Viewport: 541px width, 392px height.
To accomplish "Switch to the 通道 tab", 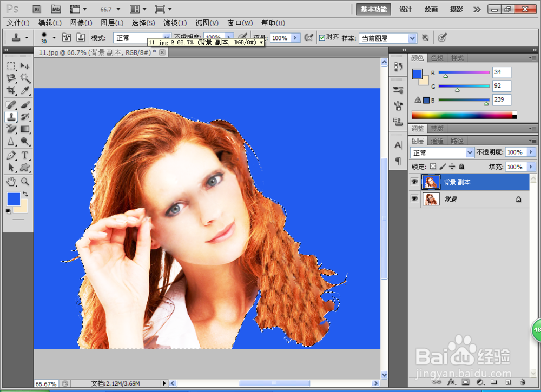I will 437,141.
